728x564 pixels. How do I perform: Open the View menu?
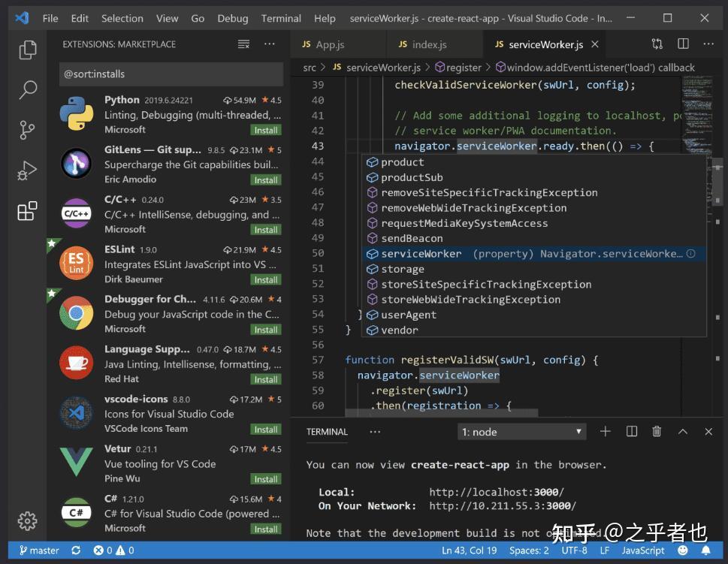(x=167, y=18)
